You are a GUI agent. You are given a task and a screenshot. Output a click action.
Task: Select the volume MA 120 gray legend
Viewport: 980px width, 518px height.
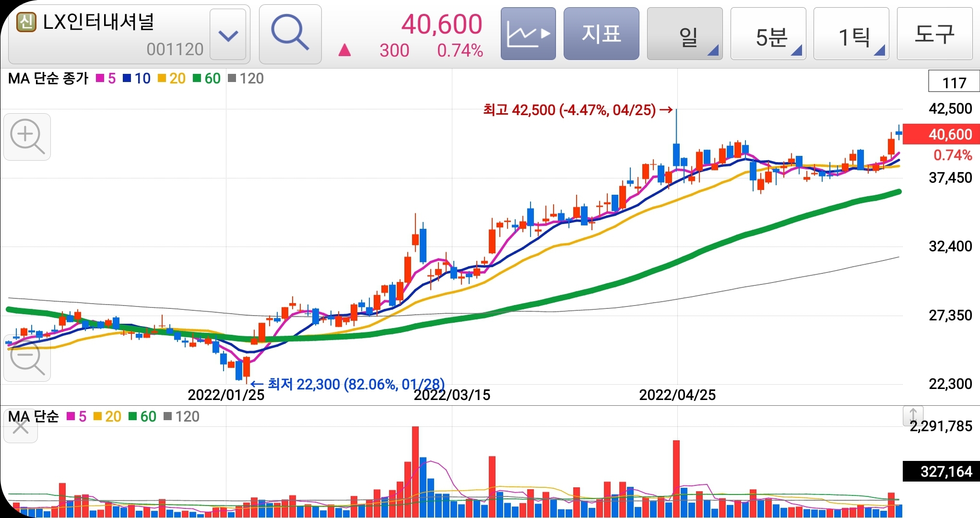[x=181, y=416]
